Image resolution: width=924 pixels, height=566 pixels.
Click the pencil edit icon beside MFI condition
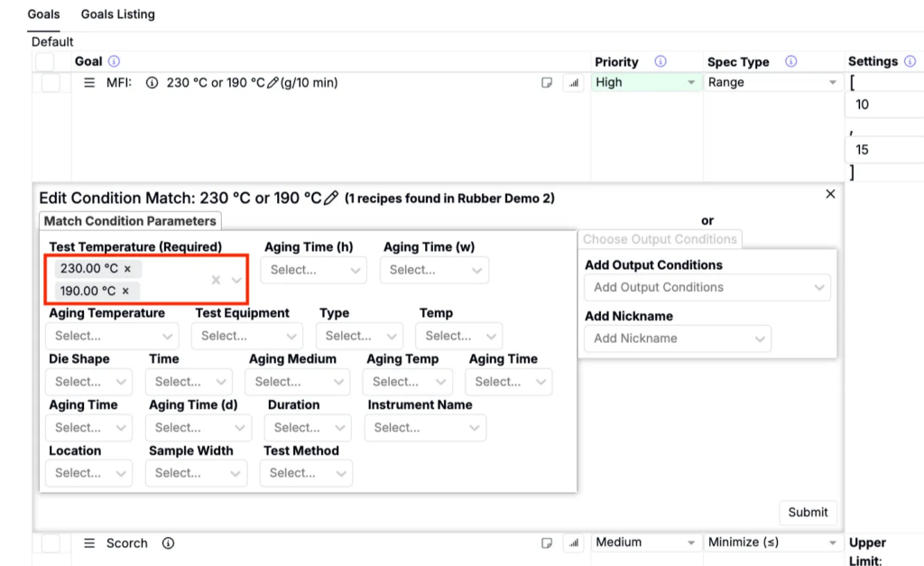point(273,83)
